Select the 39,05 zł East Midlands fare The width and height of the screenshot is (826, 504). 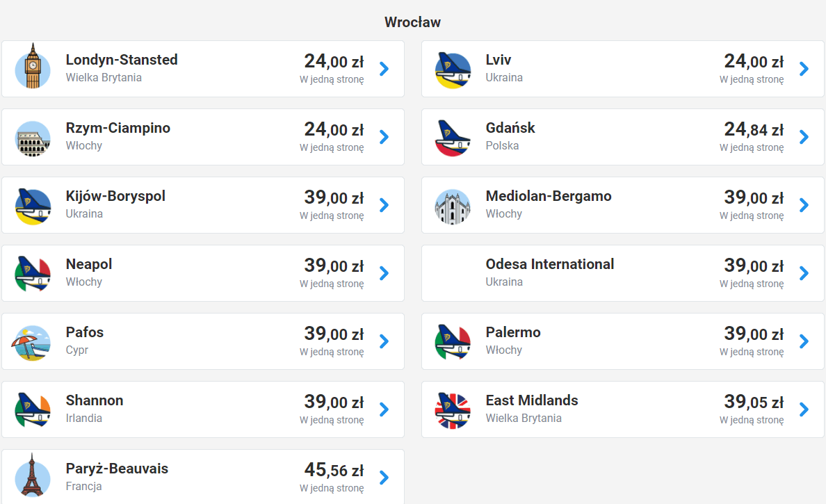[754, 402]
